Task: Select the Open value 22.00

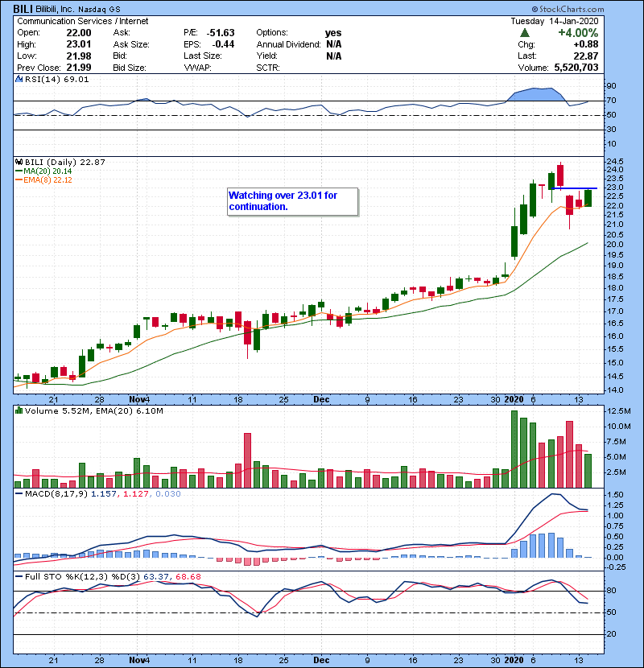Action: click(79, 33)
